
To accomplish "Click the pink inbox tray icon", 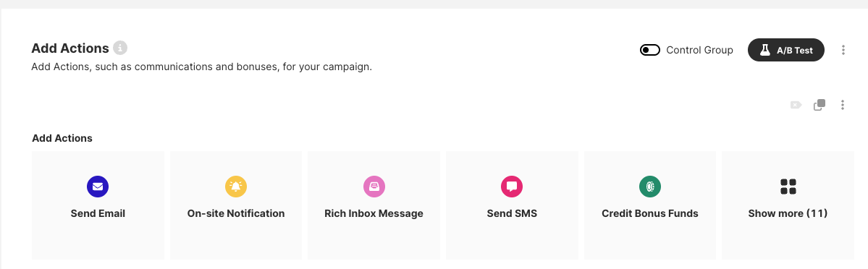I will [374, 187].
